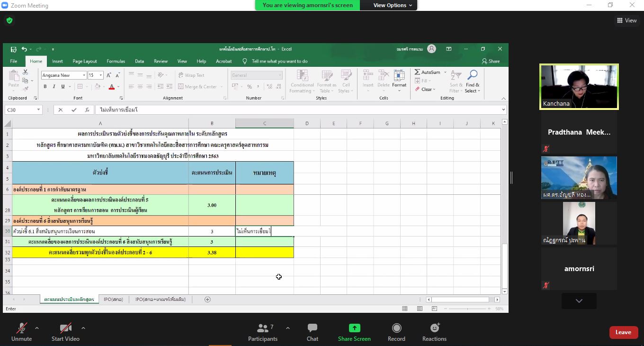Switch to the IPO(สกอ) sheet tab
644x346 pixels.
coord(113,299)
